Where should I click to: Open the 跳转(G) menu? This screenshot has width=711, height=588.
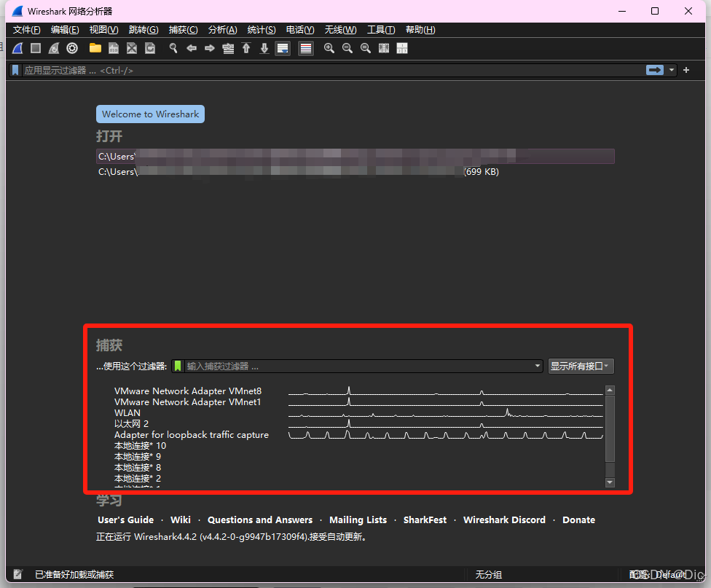[144, 30]
